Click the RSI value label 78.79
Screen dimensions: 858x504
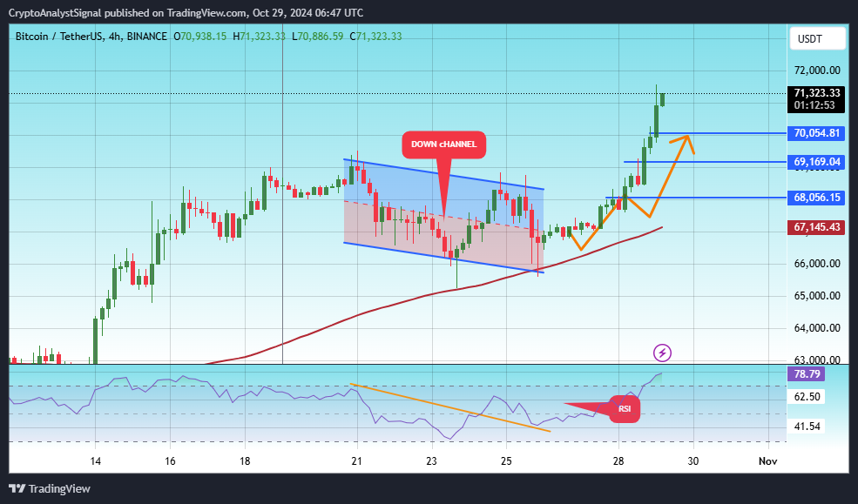click(807, 374)
